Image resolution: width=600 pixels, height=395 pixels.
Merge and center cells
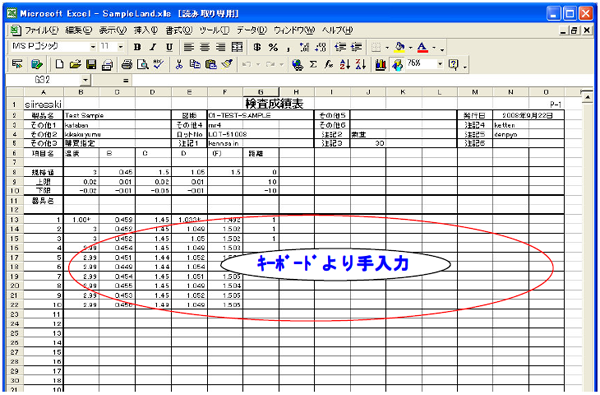tap(237, 47)
